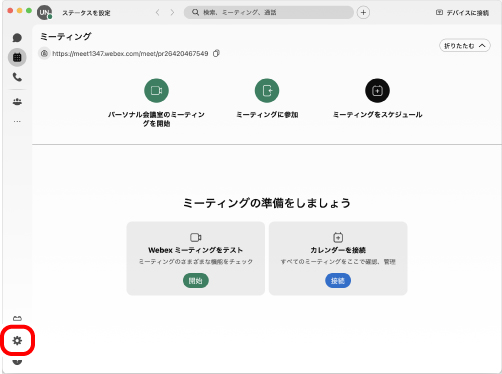Start personal room meeting video icon
Viewport: 502px width, 374px height.
click(x=156, y=91)
